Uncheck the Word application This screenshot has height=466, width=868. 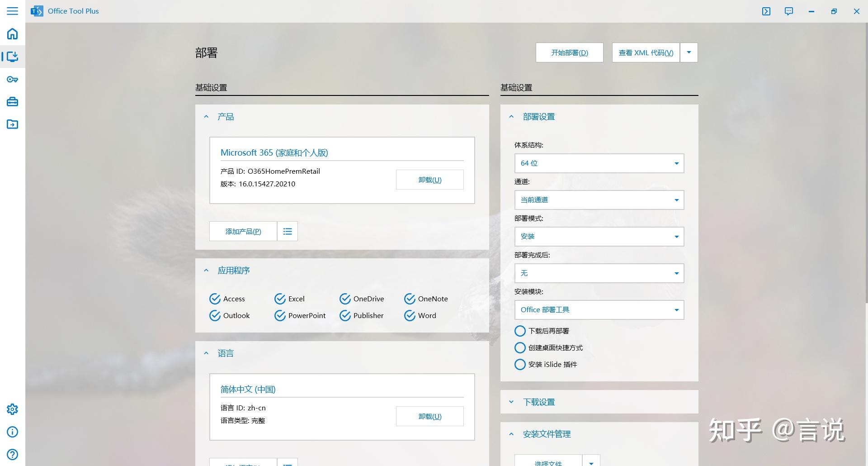pyautogui.click(x=420, y=316)
